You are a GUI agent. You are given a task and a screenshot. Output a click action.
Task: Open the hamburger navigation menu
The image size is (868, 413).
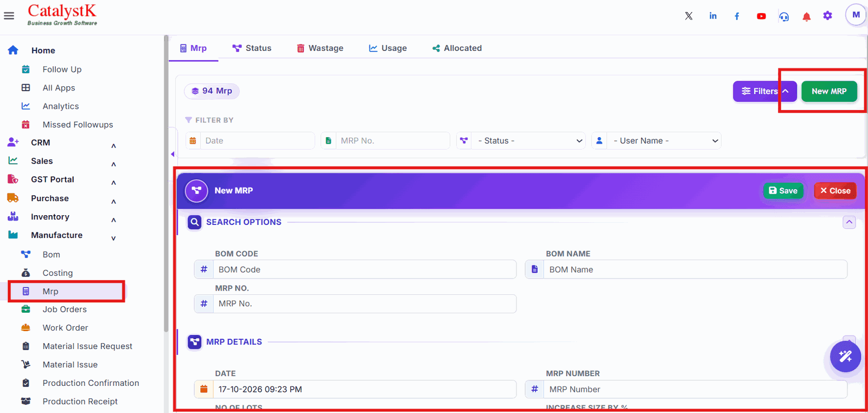tap(9, 16)
